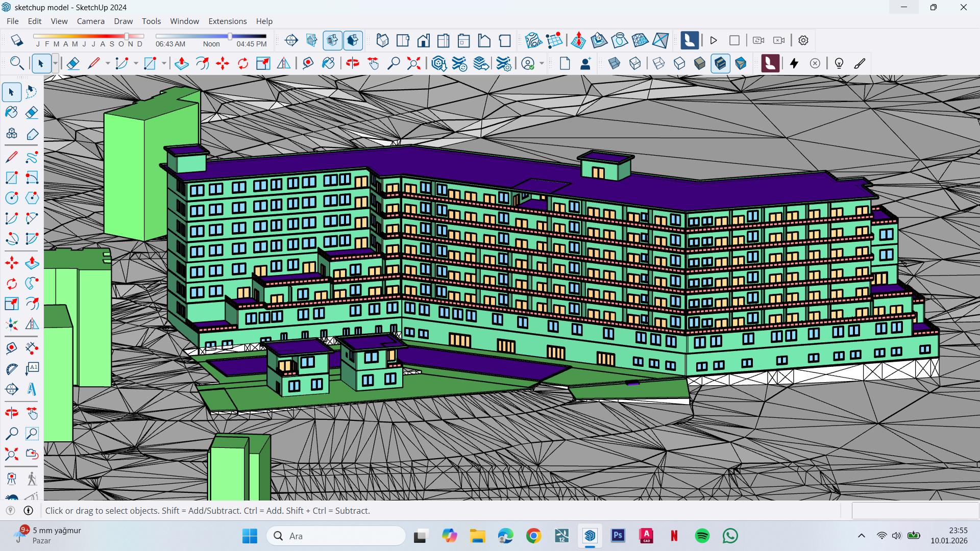Activate the Push/Pull tool
980x551 pixels.
coord(181,63)
